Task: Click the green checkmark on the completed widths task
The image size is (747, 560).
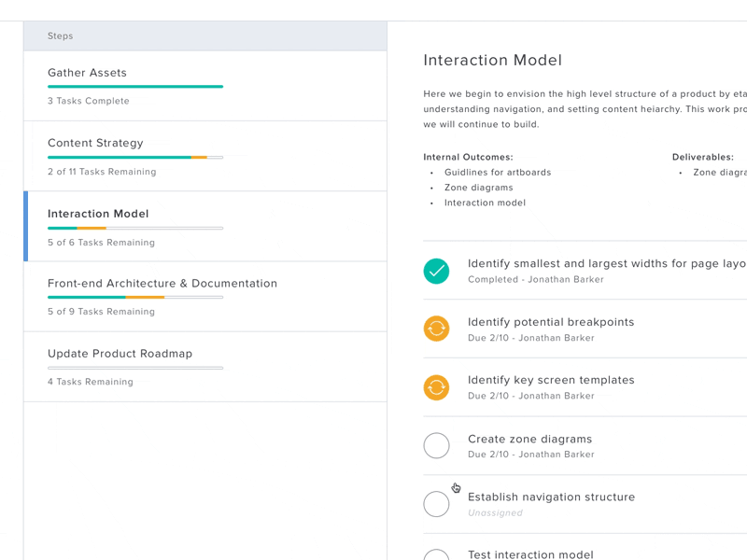Action: (x=436, y=271)
